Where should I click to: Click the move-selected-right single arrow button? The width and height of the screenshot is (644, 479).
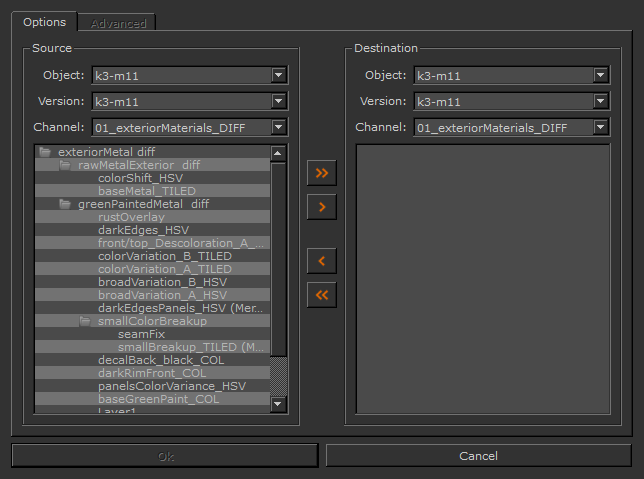322,207
